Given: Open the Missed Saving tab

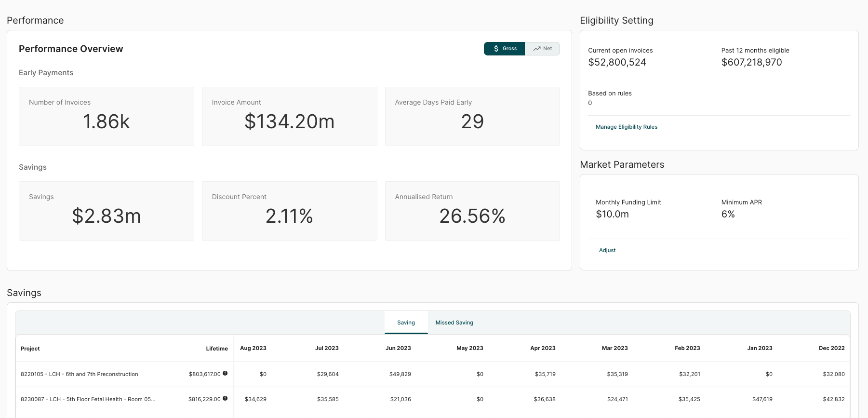Looking at the screenshot, I should [454, 323].
